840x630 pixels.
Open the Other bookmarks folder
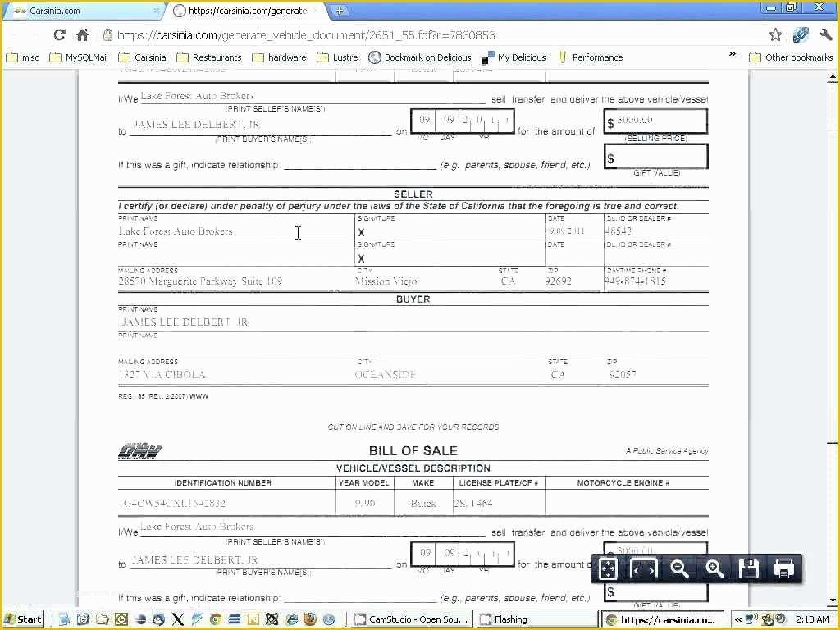pyautogui.click(x=791, y=57)
